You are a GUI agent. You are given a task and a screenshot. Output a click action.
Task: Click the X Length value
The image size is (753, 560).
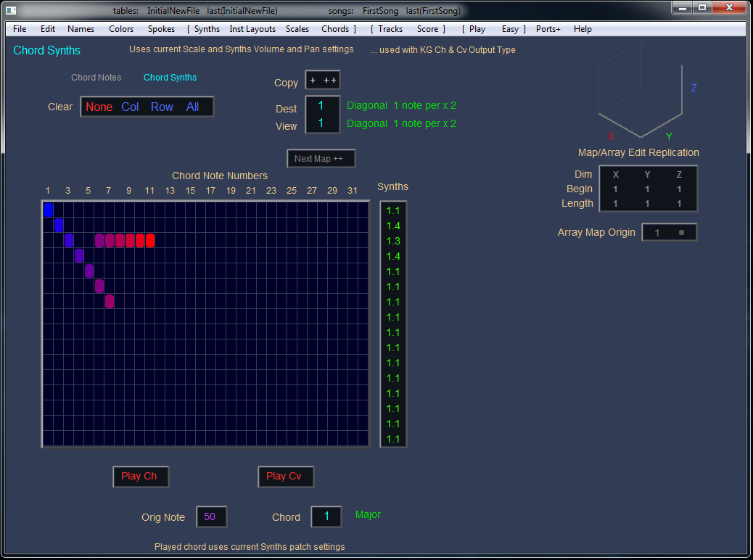point(615,204)
